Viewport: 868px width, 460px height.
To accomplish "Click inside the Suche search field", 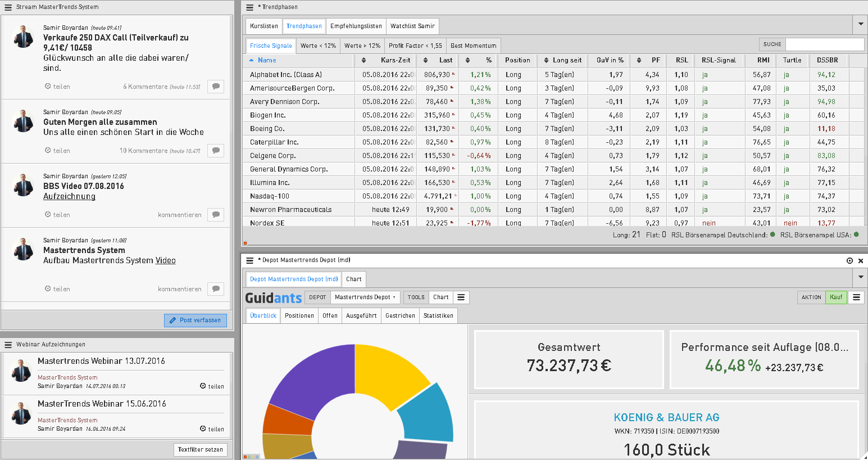I will [x=825, y=44].
